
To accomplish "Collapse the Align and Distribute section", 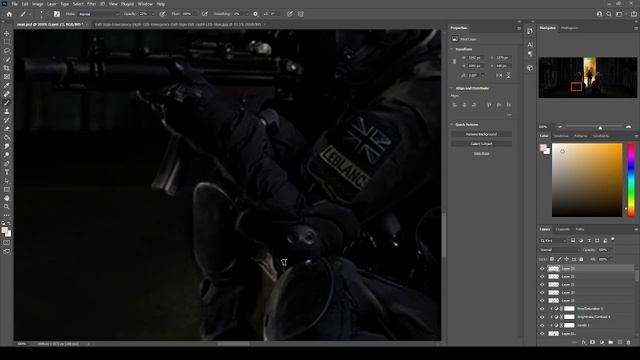I will pyautogui.click(x=452, y=88).
